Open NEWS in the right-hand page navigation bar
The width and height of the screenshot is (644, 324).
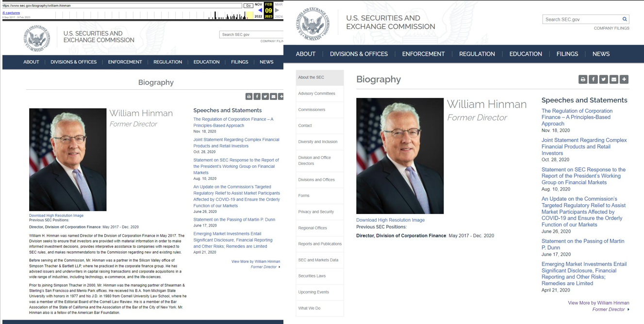601,54
